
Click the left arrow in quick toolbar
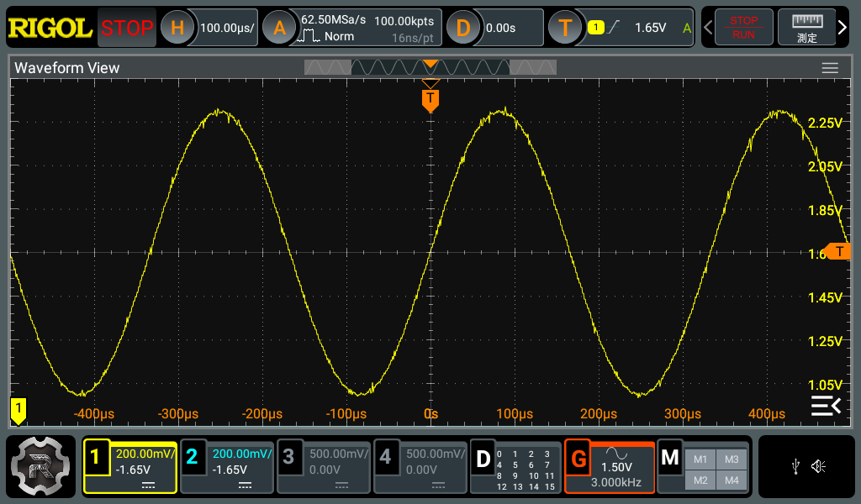(x=708, y=28)
